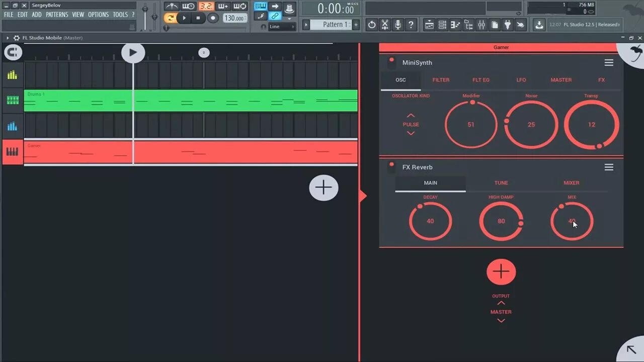Click the plus button next to Pattern 1

click(356, 25)
